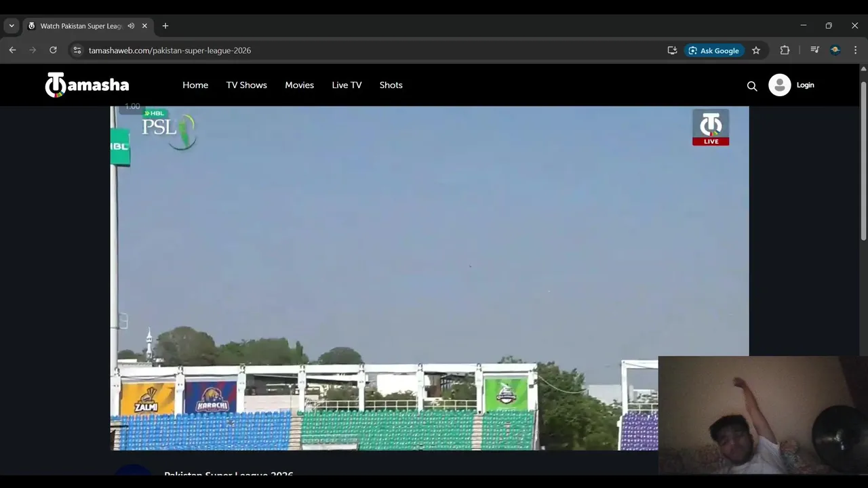This screenshot has width=868, height=488.
Task: Click the browser Back arrow
Action: click(12, 50)
